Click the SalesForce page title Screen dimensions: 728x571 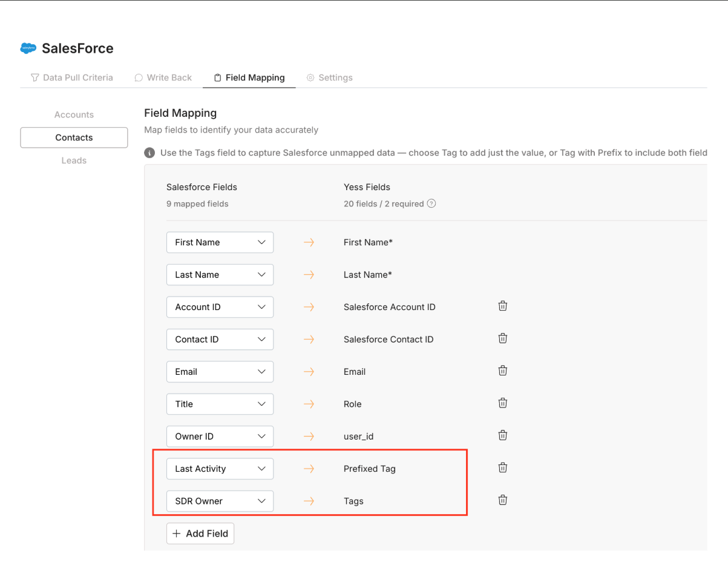(x=77, y=48)
